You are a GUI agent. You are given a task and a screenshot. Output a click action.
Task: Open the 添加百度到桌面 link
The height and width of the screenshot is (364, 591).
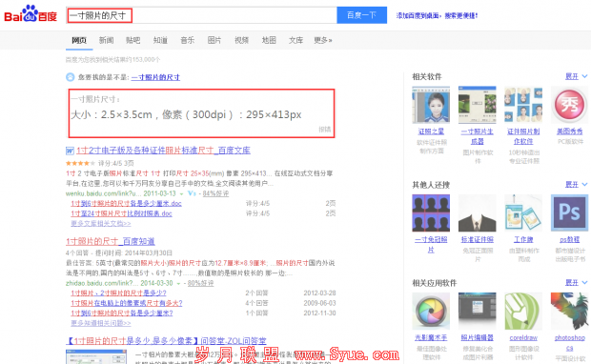tap(437, 15)
